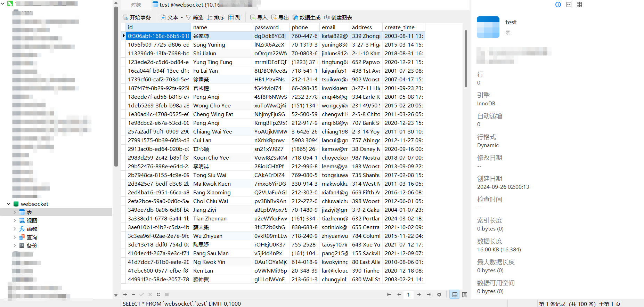This screenshot has width=644, height=307.
Task: Apply changes with the checkmark icon
Action: [142, 294]
